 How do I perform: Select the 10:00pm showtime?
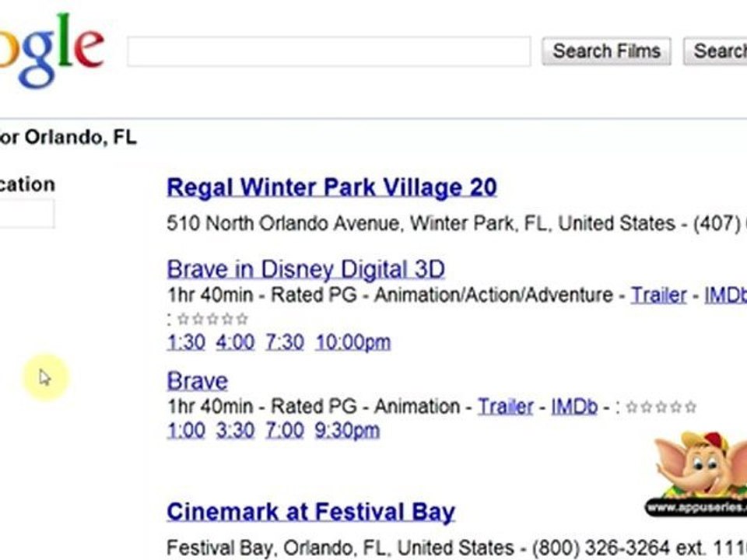(353, 342)
